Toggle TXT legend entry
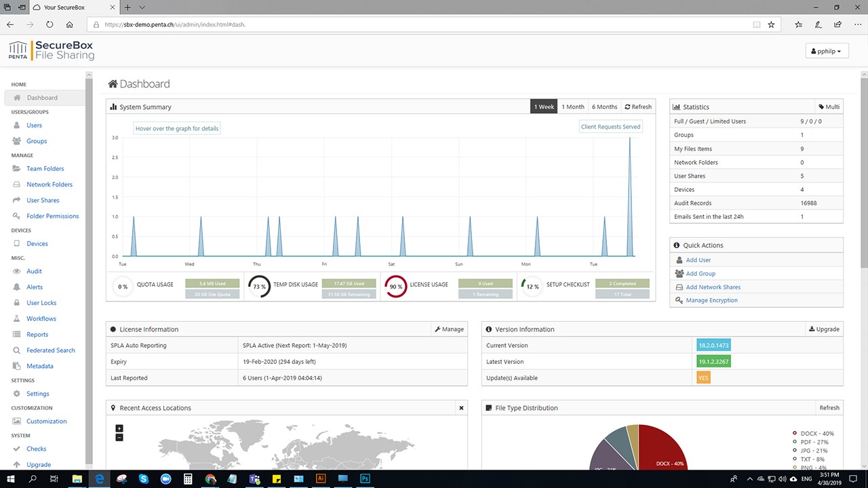The image size is (868, 488). pos(808,459)
